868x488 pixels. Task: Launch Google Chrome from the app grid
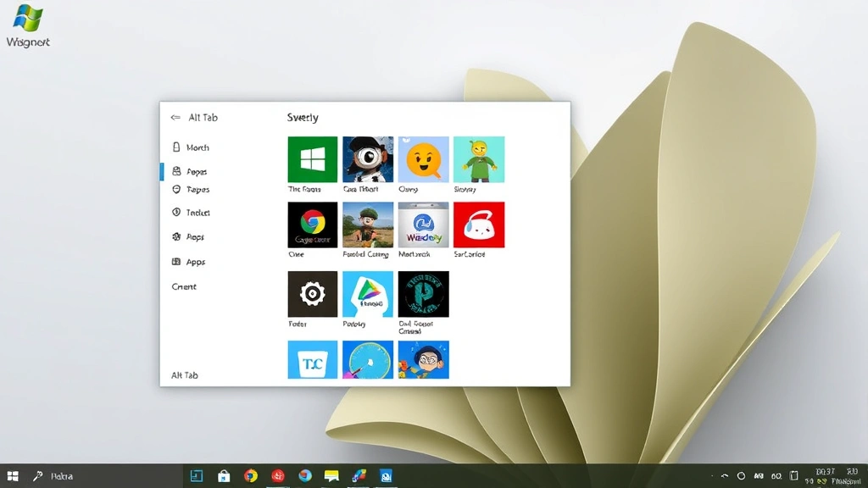tap(312, 225)
